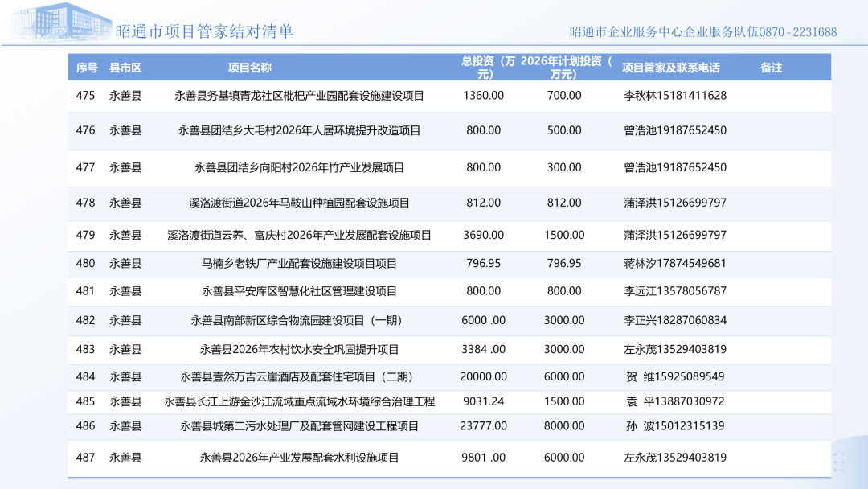
Task: Click contact 袁 平13887030972
Action: point(675,401)
